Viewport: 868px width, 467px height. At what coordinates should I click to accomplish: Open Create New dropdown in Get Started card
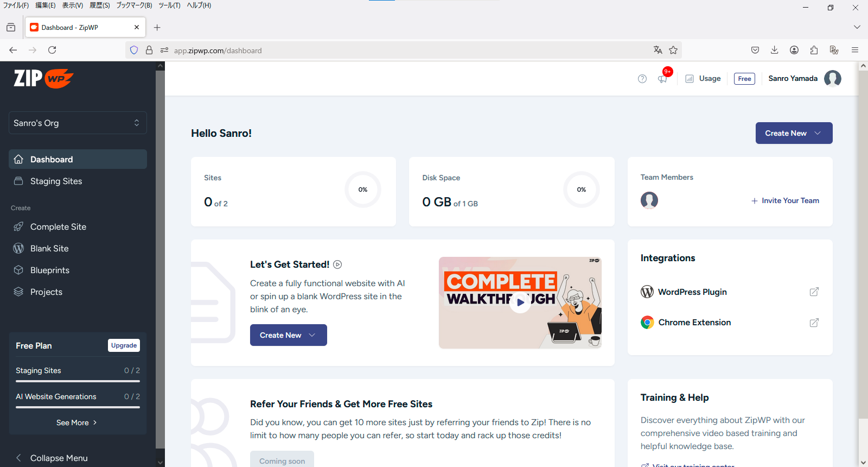[288, 335]
